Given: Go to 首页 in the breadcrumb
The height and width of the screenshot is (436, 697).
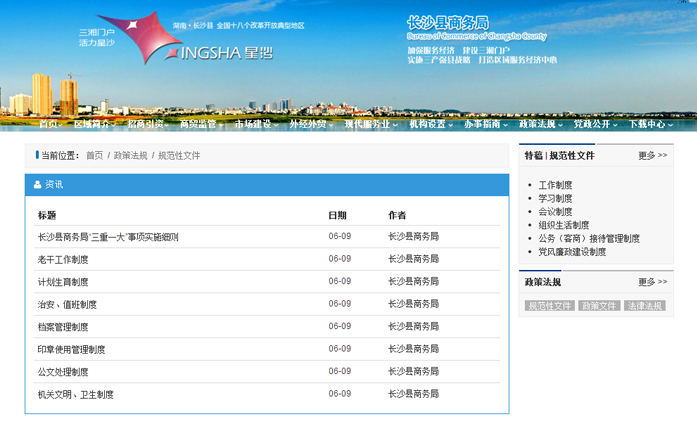Looking at the screenshot, I should click(94, 156).
